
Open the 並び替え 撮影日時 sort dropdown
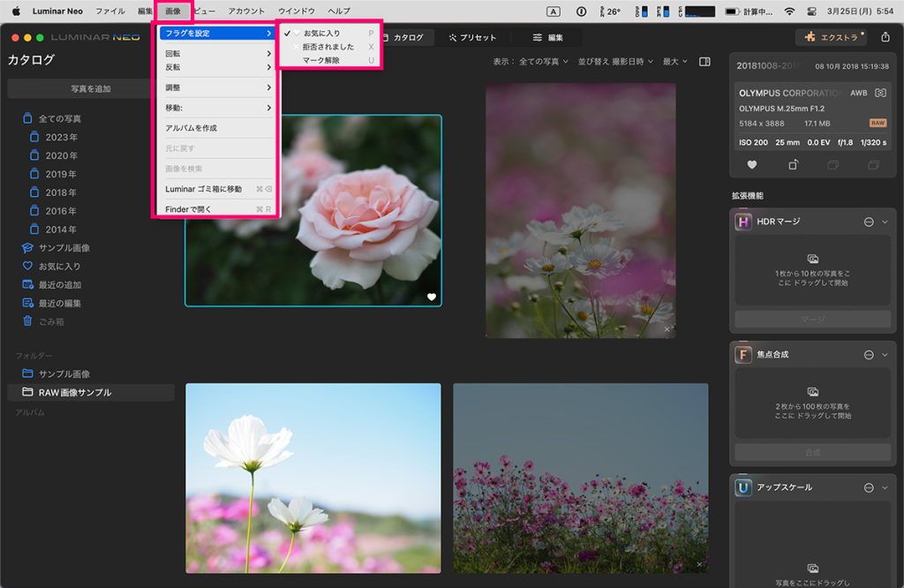(x=615, y=62)
